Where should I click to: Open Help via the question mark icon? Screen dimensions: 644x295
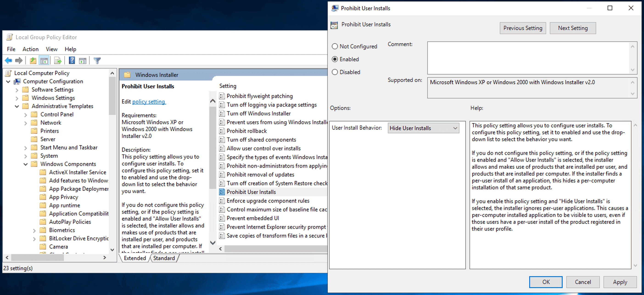(72, 61)
